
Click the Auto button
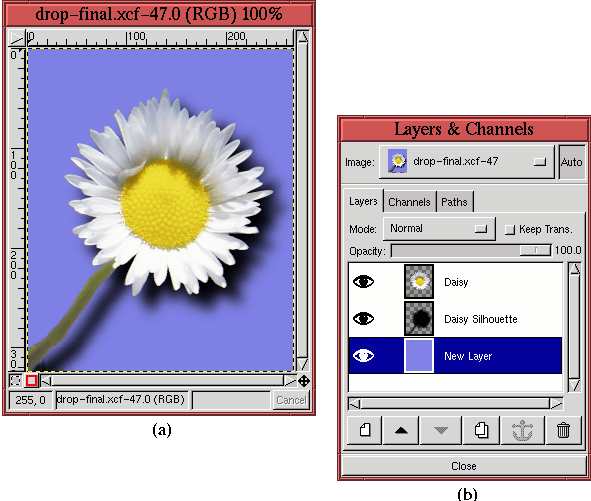[571, 162]
